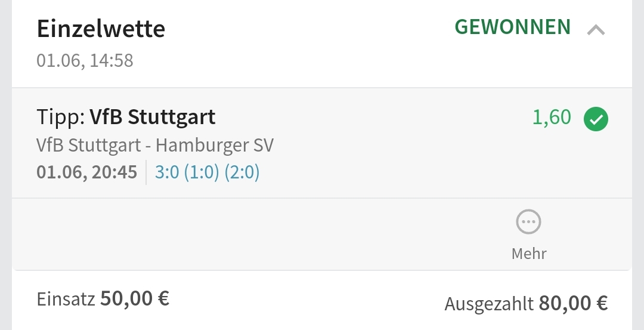
Task: Tap the 50,00 € stake amount
Action: [135, 298]
